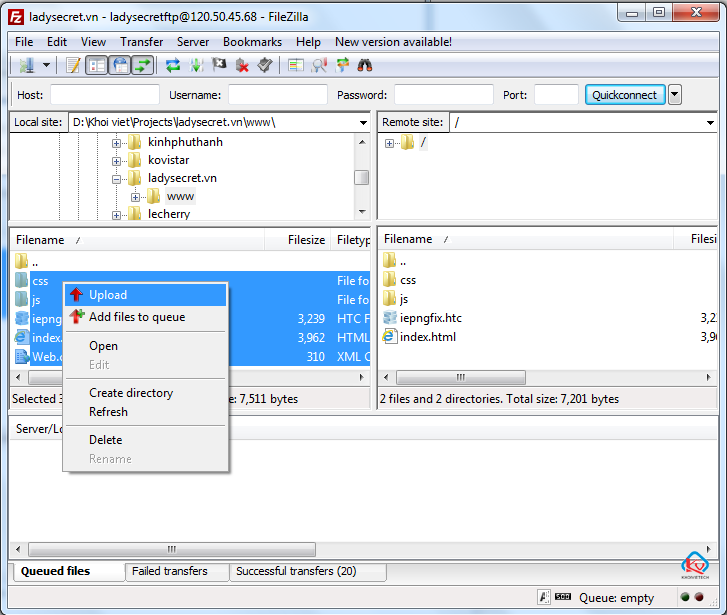
Task: Click the local tree vertical scrollbar thumb
Action: (362, 178)
